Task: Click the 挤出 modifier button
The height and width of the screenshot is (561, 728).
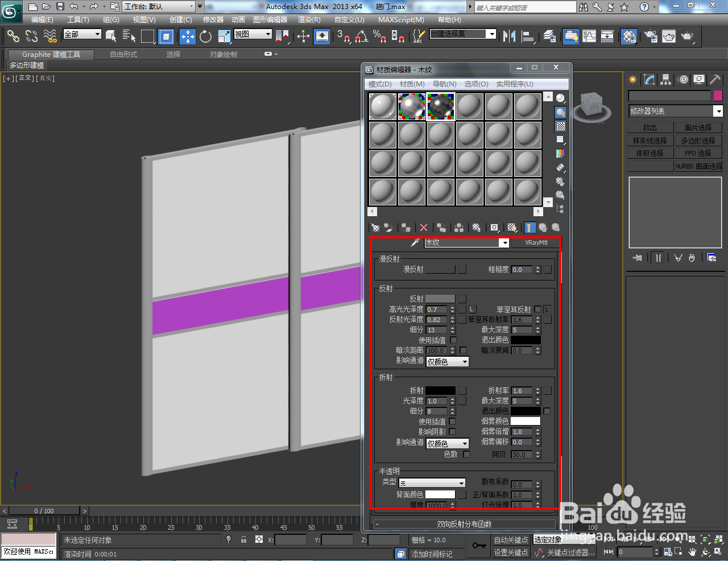Action: [x=650, y=127]
